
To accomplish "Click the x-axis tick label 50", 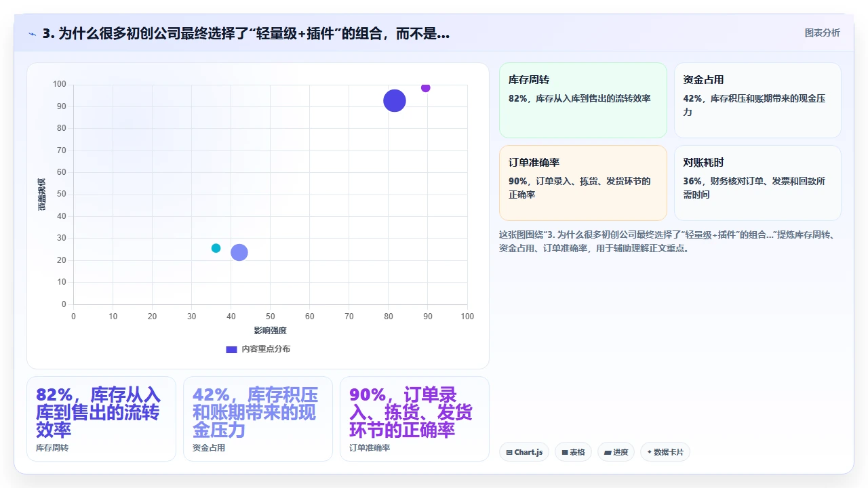I will click(x=271, y=317).
